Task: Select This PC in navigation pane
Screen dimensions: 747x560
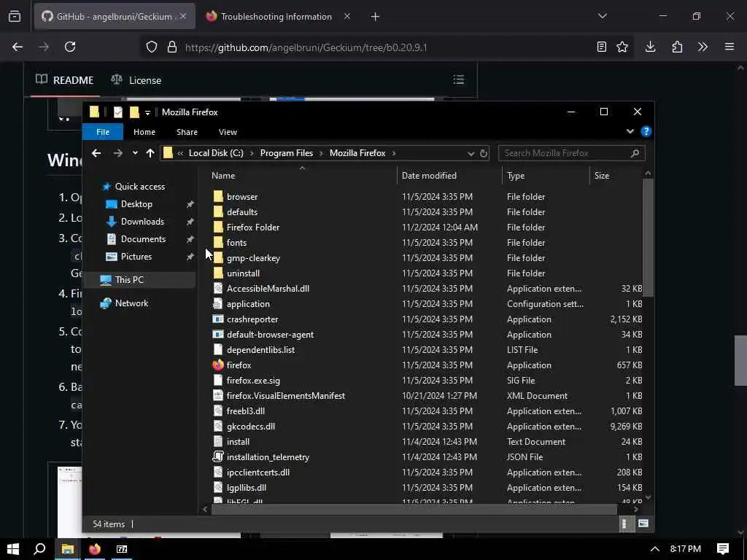Action: point(129,279)
